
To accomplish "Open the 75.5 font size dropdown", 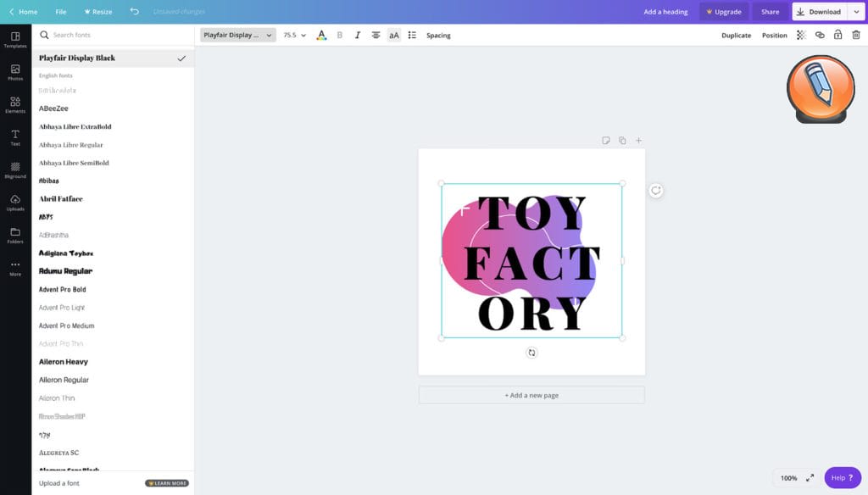I will point(294,35).
